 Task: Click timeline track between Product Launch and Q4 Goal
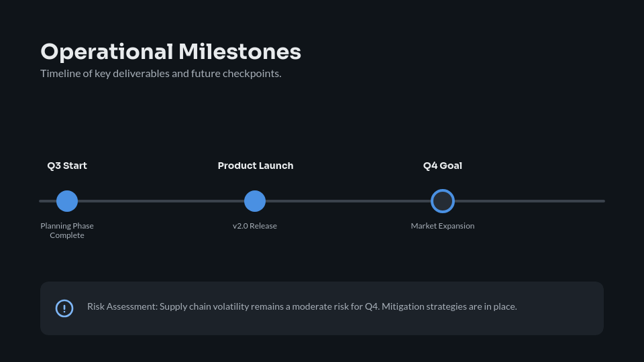pyautogui.click(x=349, y=201)
